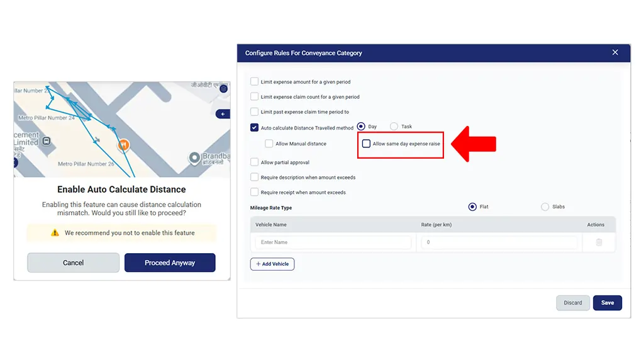644x362 pixels.
Task: Cancel enabling Auto Calculate Distance
Action: [73, 263]
